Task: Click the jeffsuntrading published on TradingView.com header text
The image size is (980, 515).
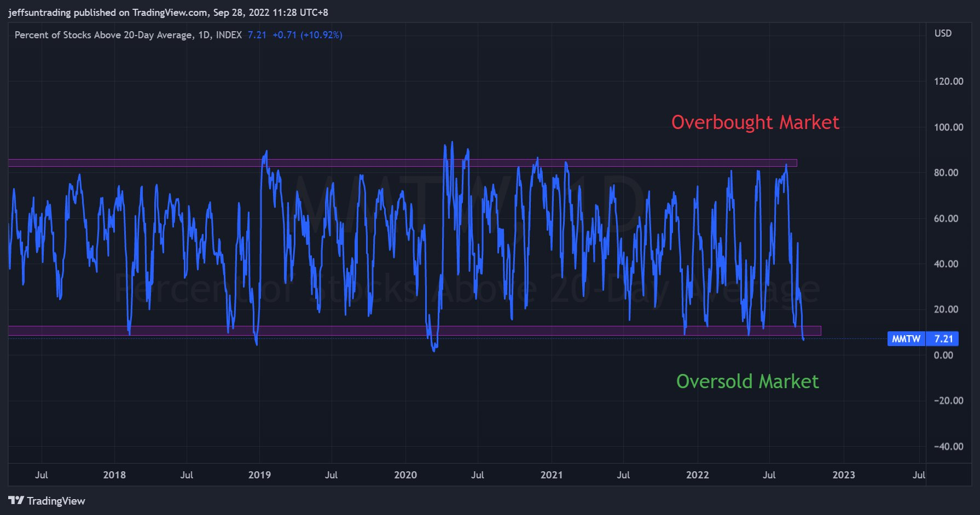Action: click(x=168, y=12)
